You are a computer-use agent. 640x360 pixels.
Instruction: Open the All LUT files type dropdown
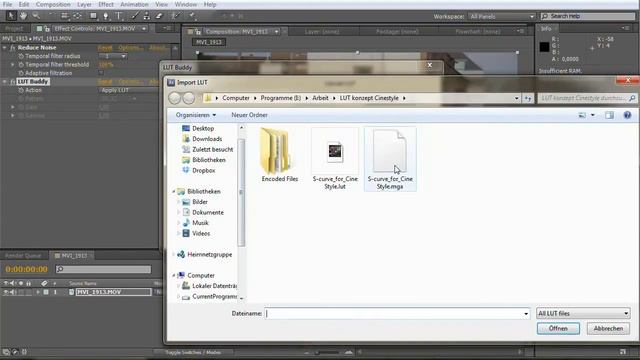click(x=583, y=313)
